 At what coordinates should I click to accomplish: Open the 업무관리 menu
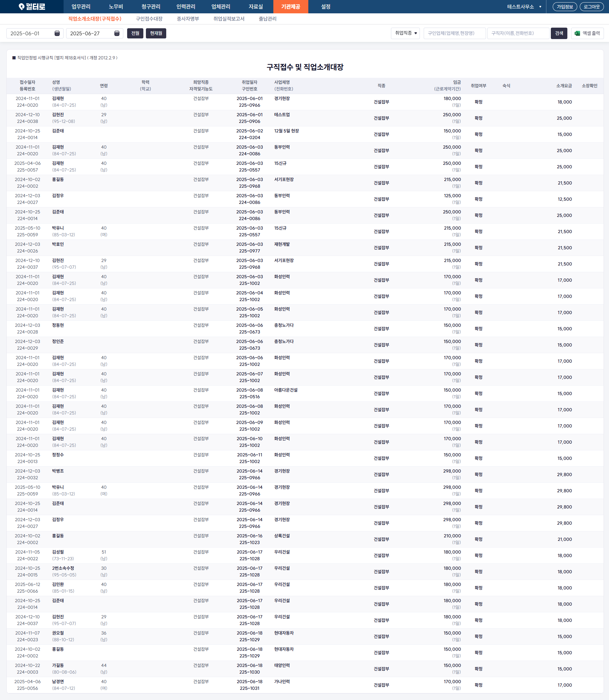pyautogui.click(x=81, y=7)
